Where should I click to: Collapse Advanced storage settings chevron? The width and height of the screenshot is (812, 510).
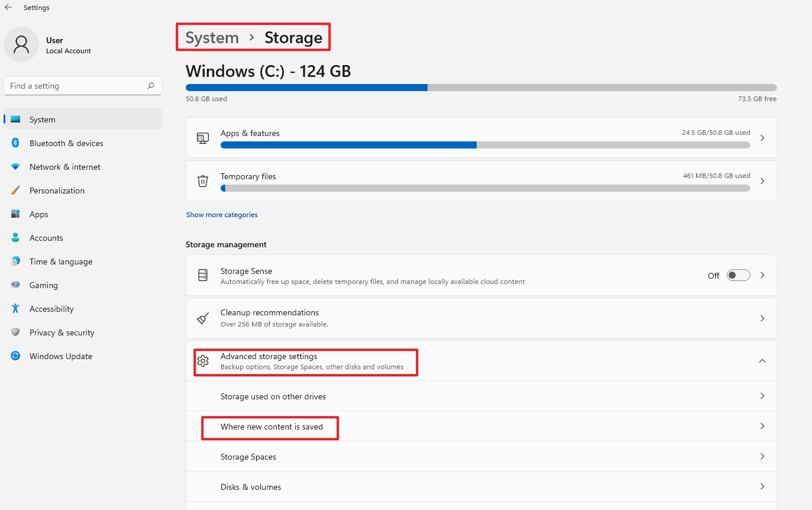pos(762,361)
